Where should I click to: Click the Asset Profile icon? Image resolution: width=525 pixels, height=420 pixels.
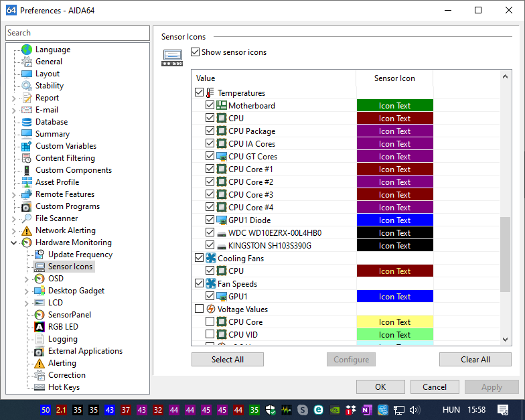(27, 182)
